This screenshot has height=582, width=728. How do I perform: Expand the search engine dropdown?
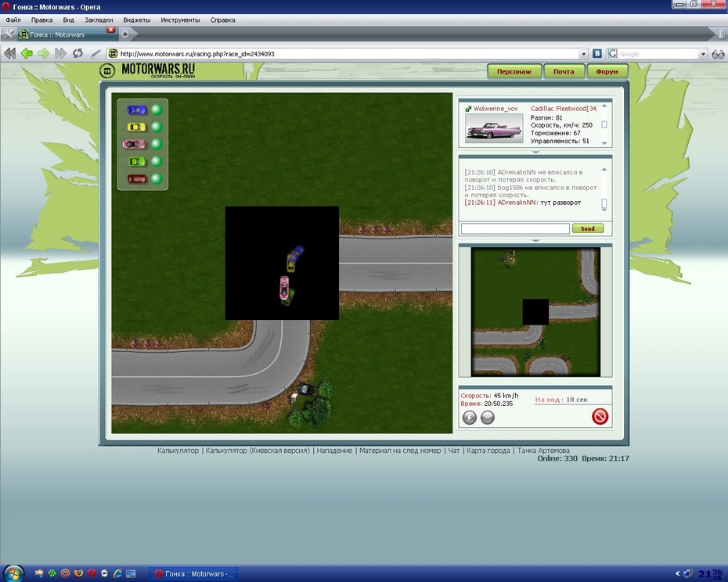click(703, 54)
